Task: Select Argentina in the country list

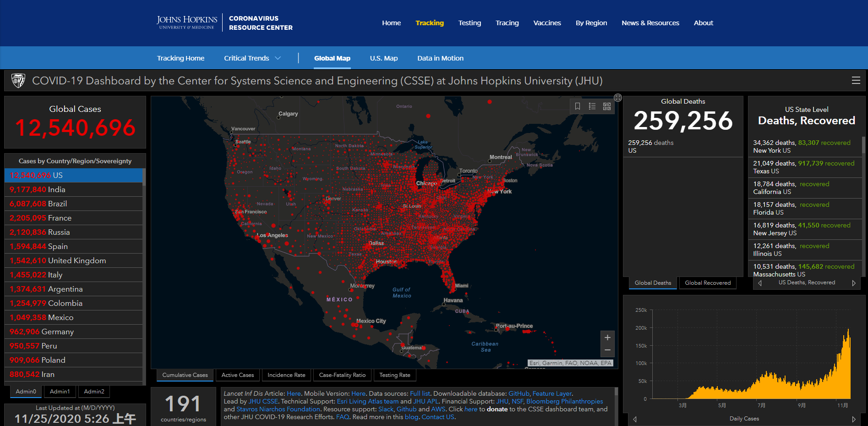Action: point(73,289)
